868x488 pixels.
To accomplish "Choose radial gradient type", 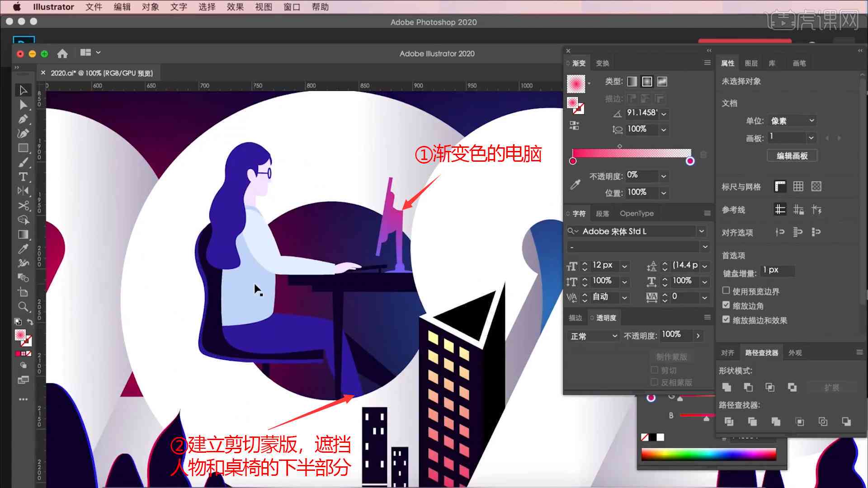I will 647,81.
